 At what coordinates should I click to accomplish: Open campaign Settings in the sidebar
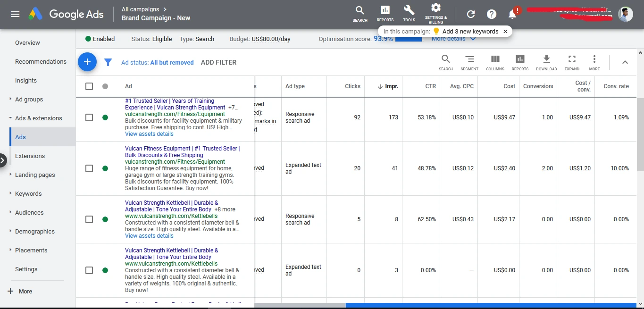pyautogui.click(x=26, y=269)
